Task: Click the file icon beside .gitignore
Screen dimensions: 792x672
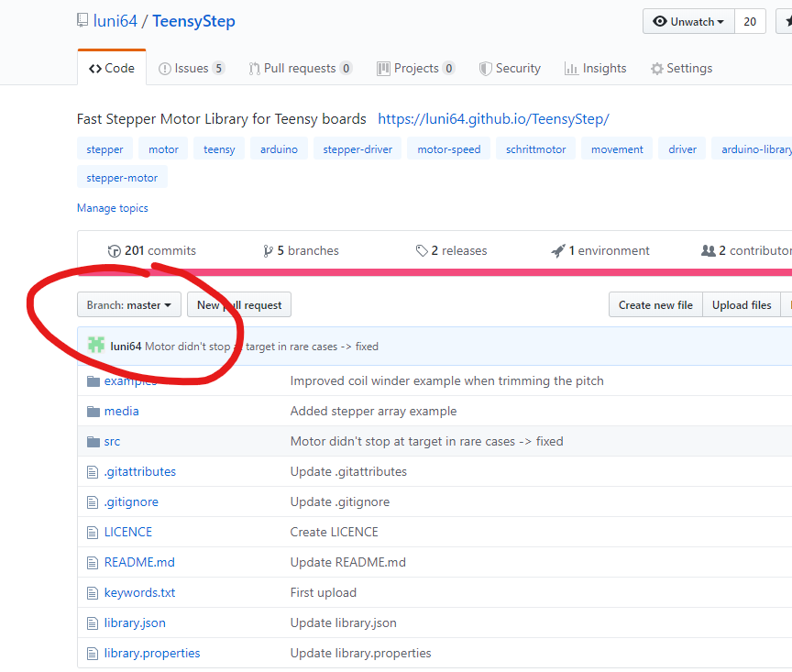Action: 93,502
